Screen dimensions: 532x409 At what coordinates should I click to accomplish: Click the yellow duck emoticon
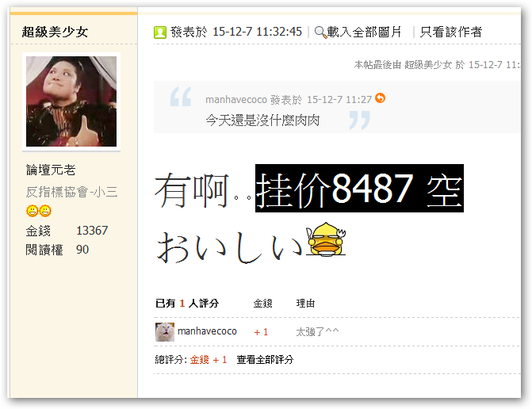(x=326, y=239)
